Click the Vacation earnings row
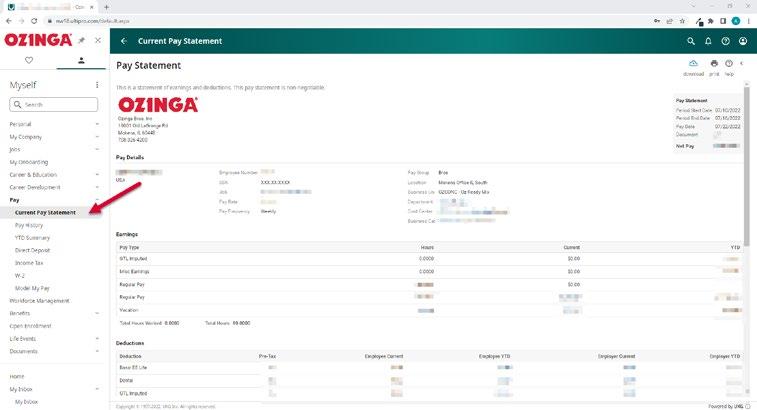This screenshot has width=757, height=410. [430, 310]
